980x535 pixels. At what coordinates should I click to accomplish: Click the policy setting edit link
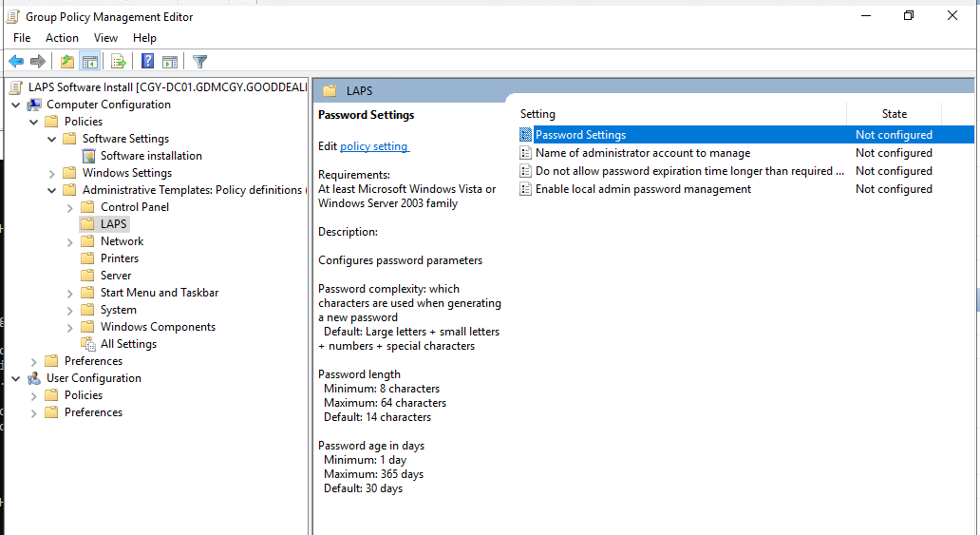pyautogui.click(x=374, y=145)
